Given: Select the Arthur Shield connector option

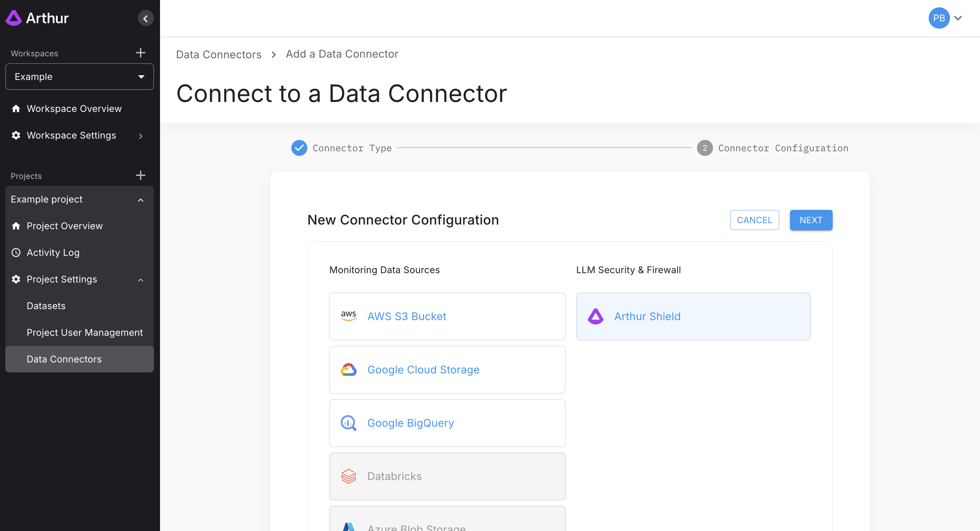Looking at the screenshot, I should point(693,316).
